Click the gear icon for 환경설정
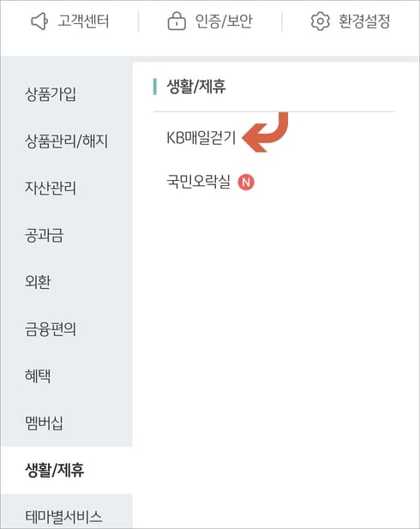This screenshot has height=529, width=420. pyautogui.click(x=320, y=21)
